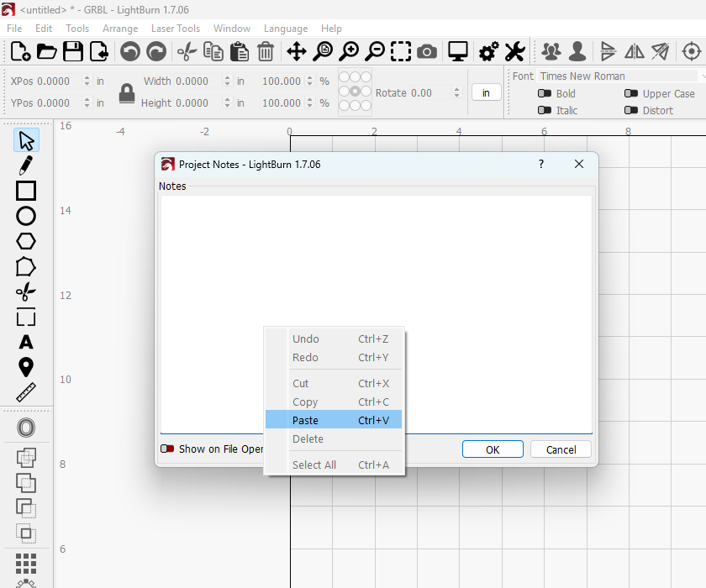
Task: Open the Window menu
Action: (x=232, y=29)
